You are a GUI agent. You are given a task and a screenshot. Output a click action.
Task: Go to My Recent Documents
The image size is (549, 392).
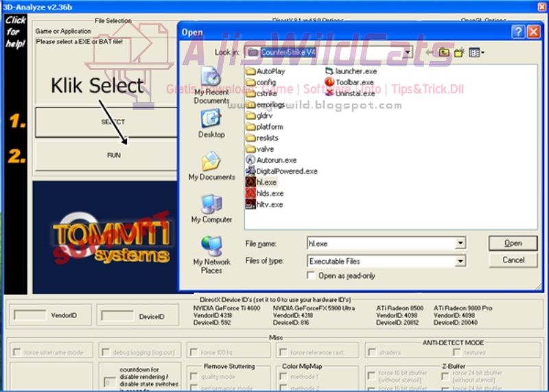(x=211, y=85)
